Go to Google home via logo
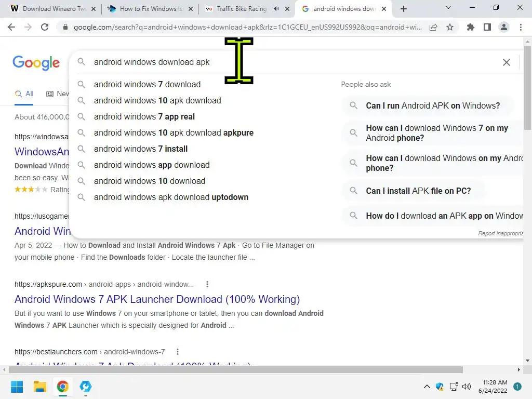 pyautogui.click(x=36, y=63)
